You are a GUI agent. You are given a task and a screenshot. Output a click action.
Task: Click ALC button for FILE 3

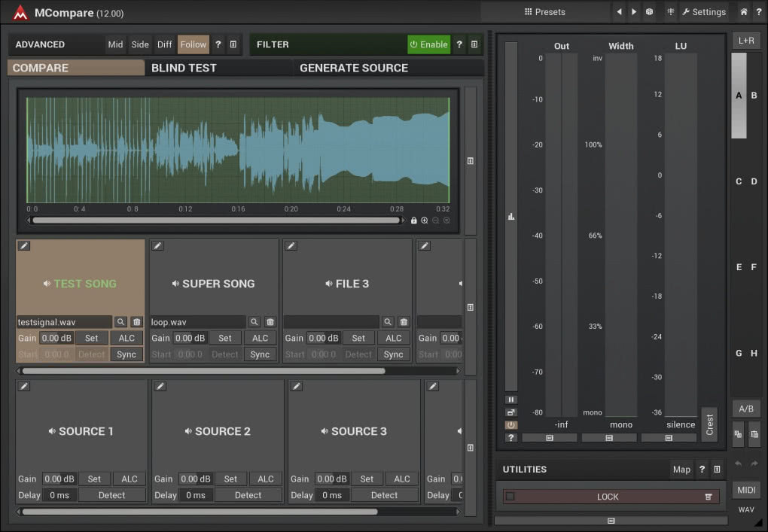[393, 338]
